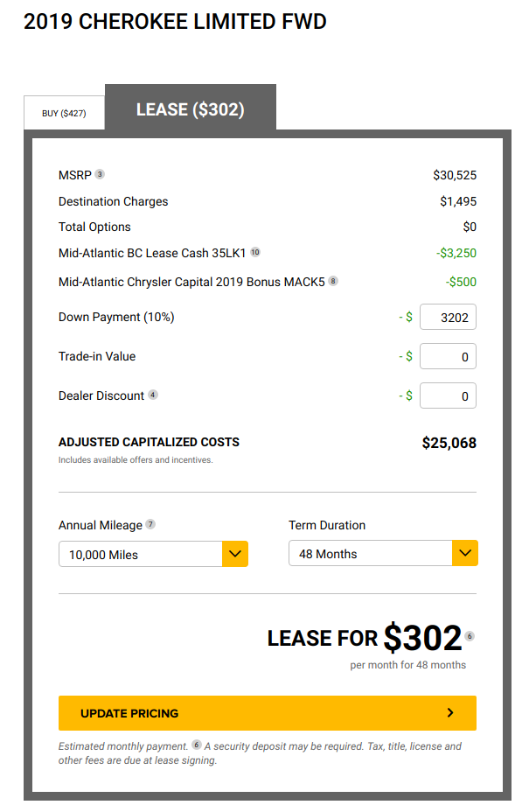
Task: Click the Down Payment input showing 3202
Action: click(448, 317)
